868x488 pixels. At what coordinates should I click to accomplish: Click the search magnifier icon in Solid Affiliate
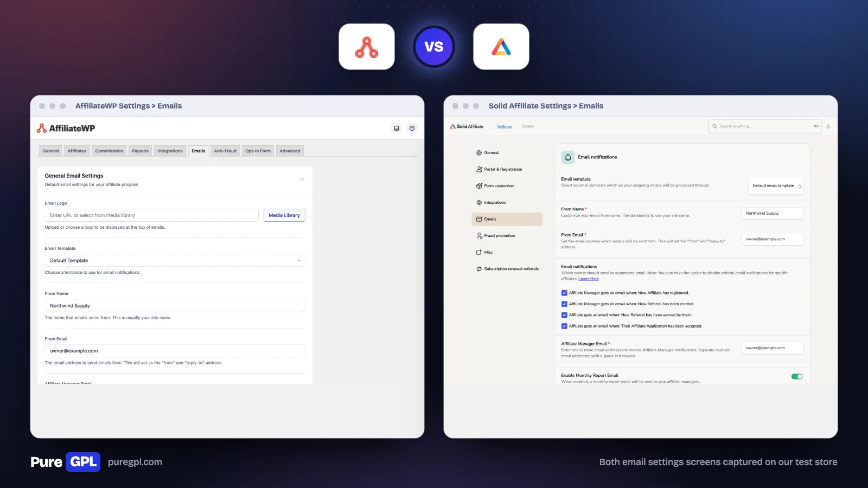pyautogui.click(x=714, y=126)
